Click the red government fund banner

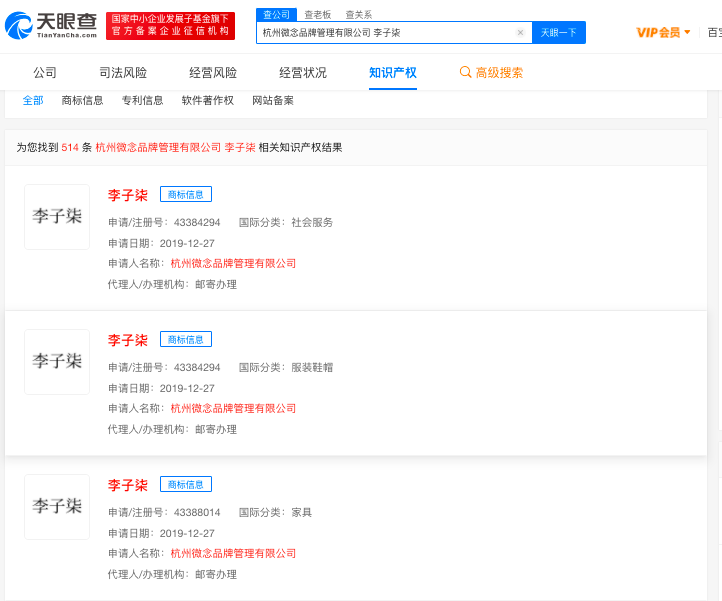pyautogui.click(x=170, y=26)
